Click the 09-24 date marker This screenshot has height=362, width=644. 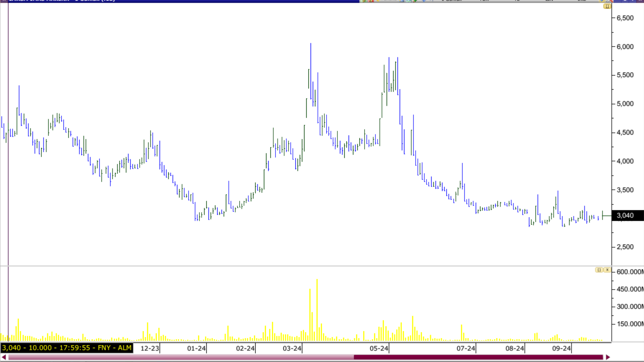[561, 348]
